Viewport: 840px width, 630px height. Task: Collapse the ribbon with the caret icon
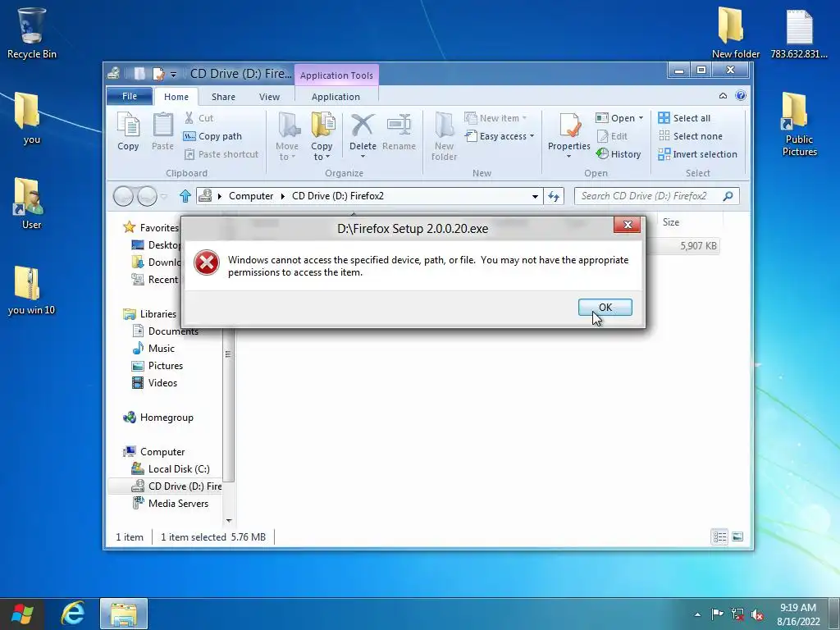coord(723,96)
